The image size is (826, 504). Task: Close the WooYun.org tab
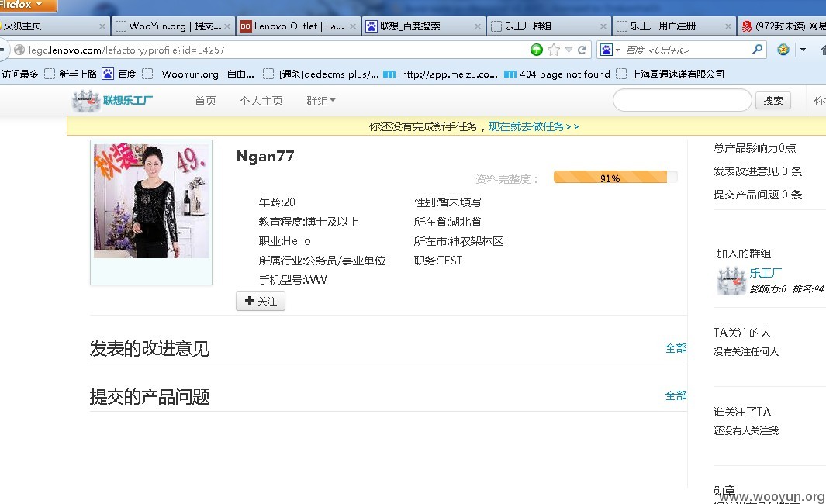[227, 26]
